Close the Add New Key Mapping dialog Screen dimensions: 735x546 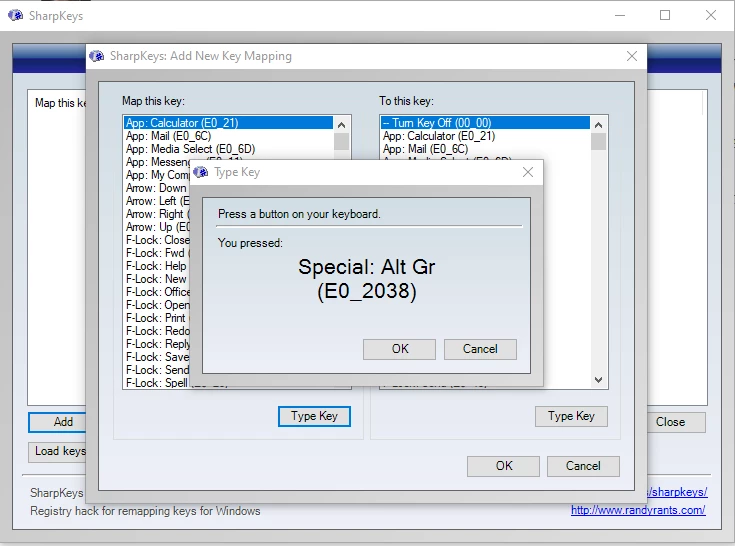coord(632,56)
